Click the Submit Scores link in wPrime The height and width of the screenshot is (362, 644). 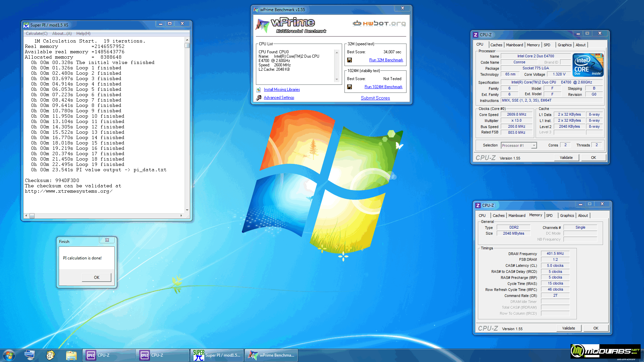pos(375,98)
